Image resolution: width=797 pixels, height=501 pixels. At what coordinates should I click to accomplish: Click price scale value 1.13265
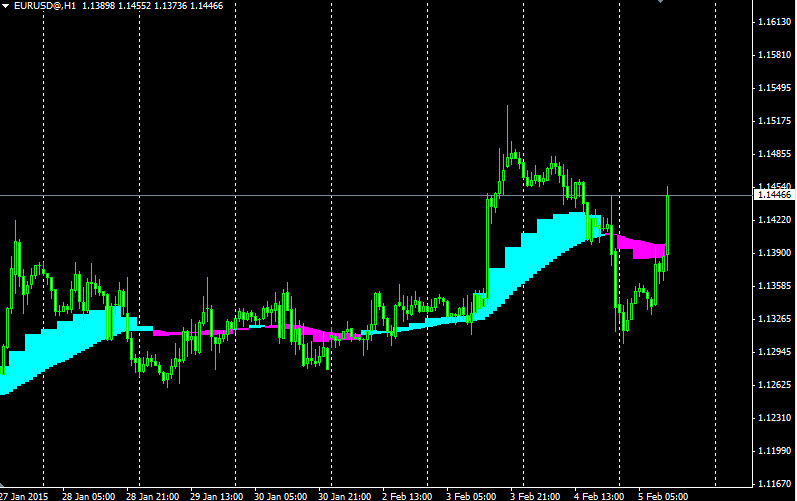pos(775,319)
